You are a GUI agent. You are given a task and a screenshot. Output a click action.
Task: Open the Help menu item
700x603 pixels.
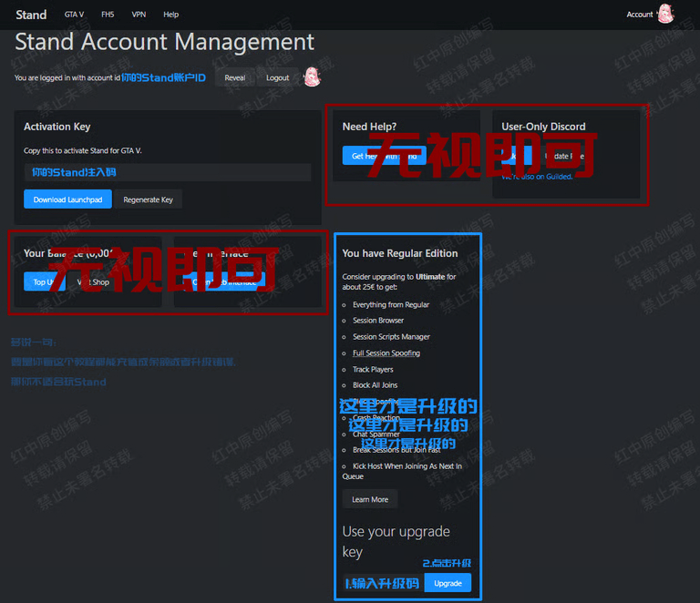170,15
